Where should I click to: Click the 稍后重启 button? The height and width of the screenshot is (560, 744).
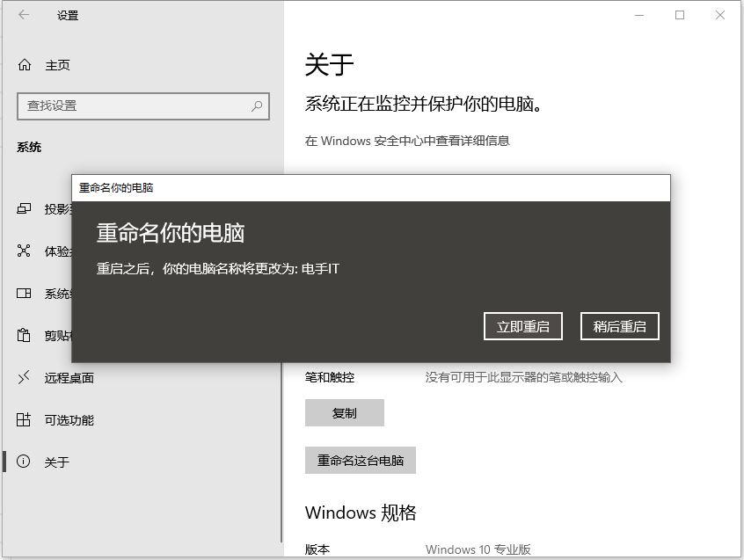point(619,325)
